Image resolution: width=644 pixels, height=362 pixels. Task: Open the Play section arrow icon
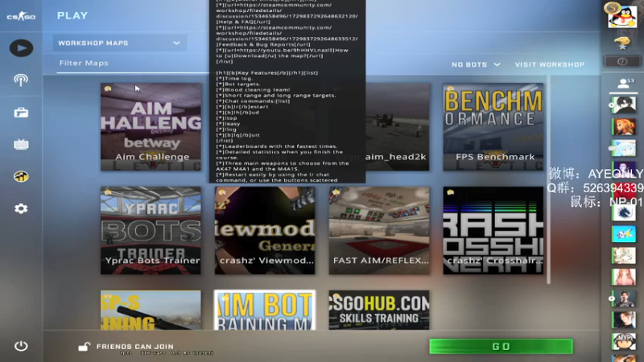[22, 48]
